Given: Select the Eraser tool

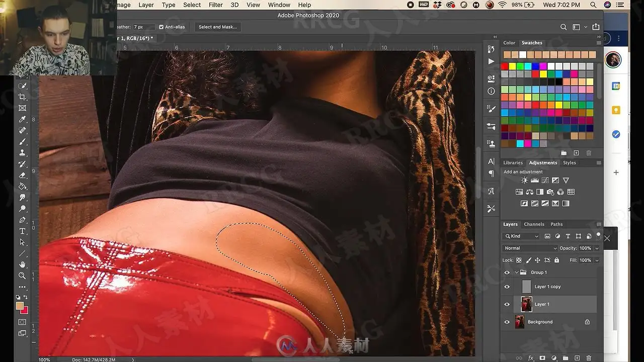Looking at the screenshot, I should click(22, 175).
